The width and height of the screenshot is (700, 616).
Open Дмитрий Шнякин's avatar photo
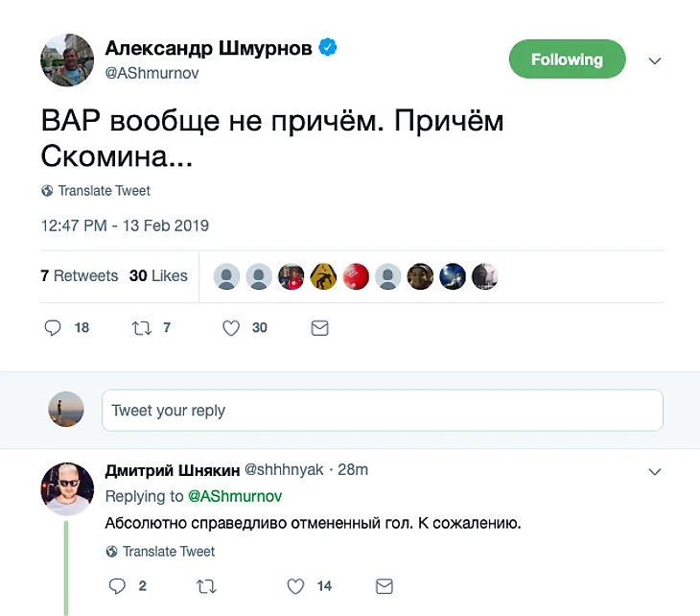coord(66,488)
